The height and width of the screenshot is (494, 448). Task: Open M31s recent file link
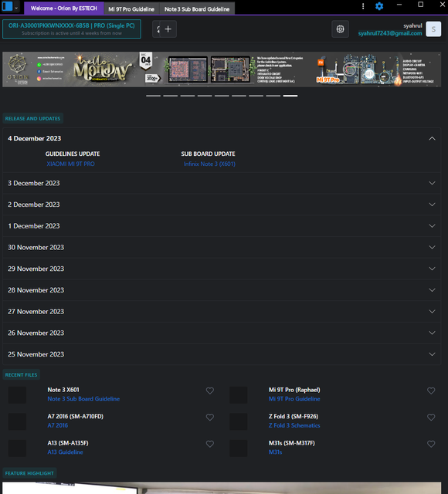(275, 452)
